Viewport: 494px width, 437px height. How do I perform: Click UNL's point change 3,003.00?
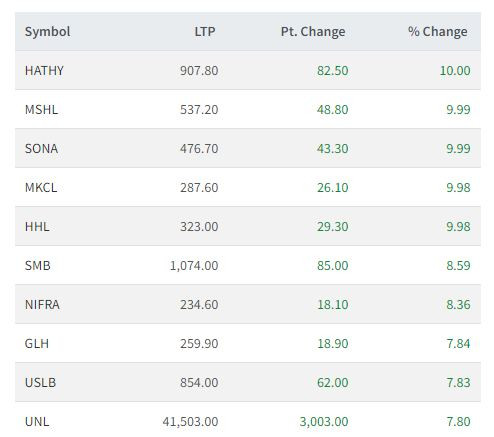click(324, 421)
